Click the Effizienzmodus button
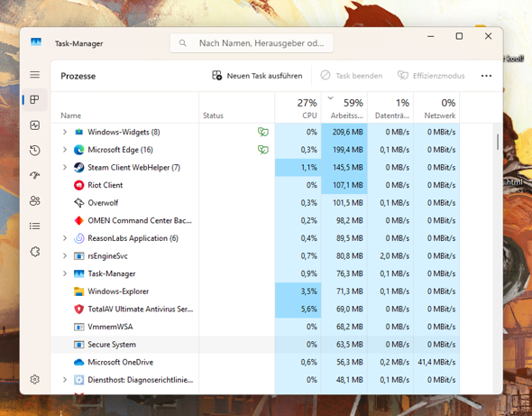Screen dimensions: 532x416 pos(431,76)
